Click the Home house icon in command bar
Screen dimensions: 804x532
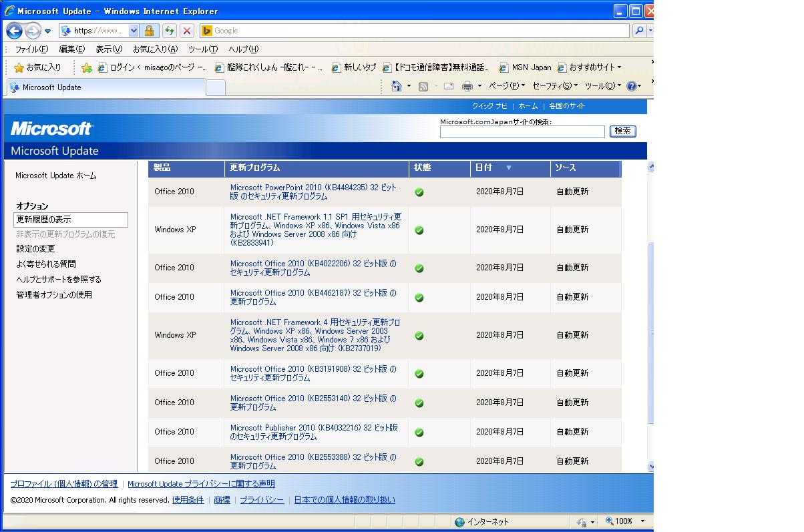click(397, 86)
